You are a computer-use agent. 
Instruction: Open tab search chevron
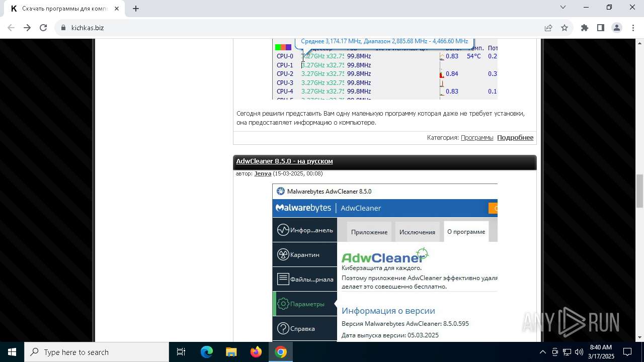click(x=563, y=7)
